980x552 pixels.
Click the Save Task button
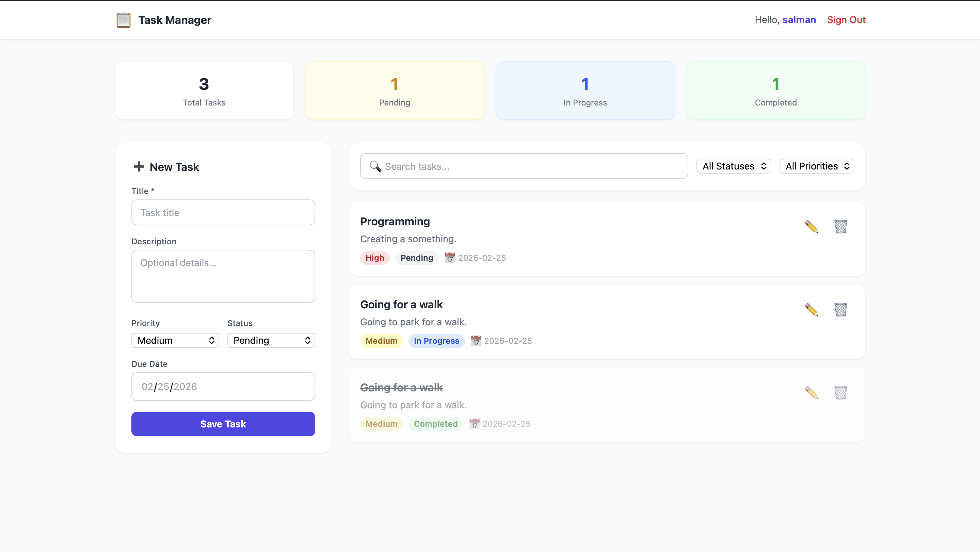(x=223, y=424)
